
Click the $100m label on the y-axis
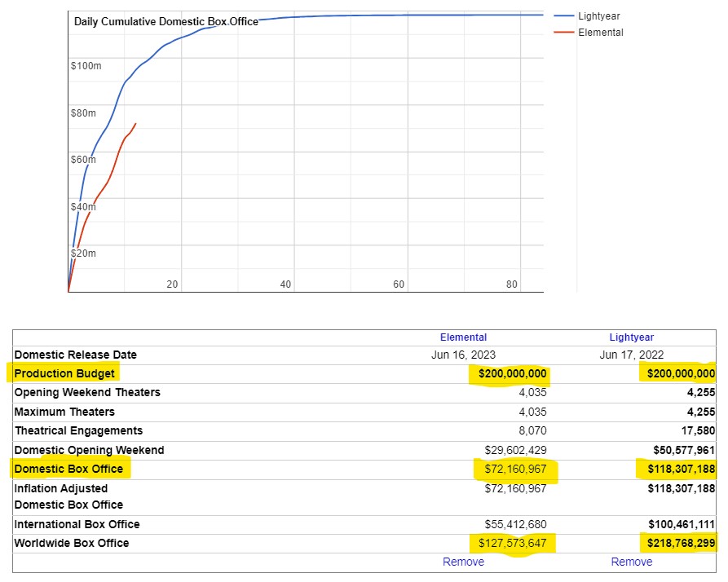click(x=86, y=65)
